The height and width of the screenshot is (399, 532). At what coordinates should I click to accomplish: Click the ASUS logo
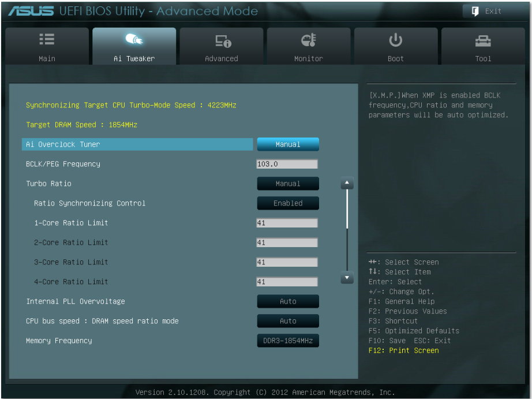click(31, 11)
